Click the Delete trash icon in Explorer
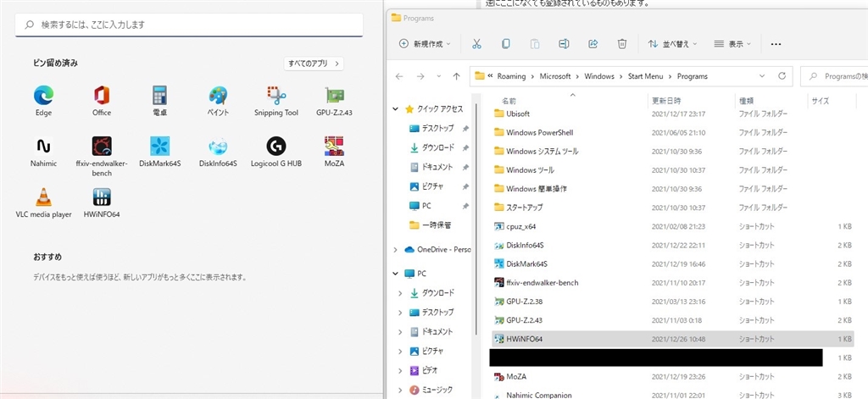The height and width of the screenshot is (399, 868). (622, 44)
